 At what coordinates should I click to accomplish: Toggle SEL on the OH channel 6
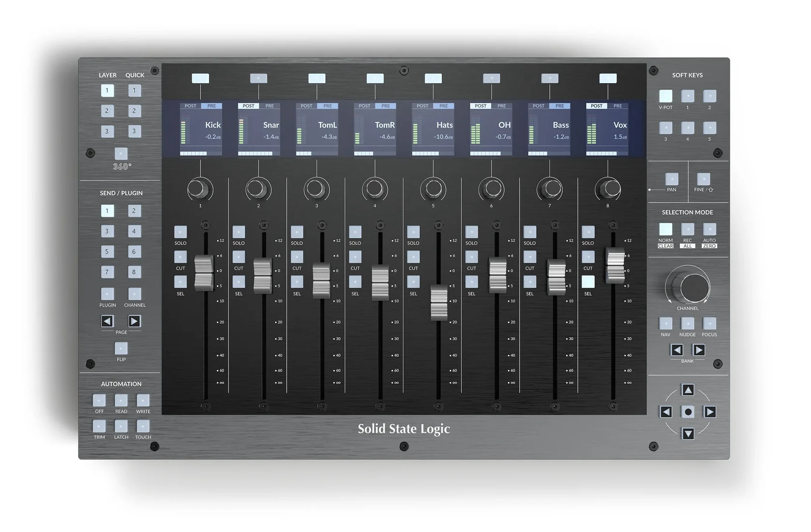tap(471, 282)
